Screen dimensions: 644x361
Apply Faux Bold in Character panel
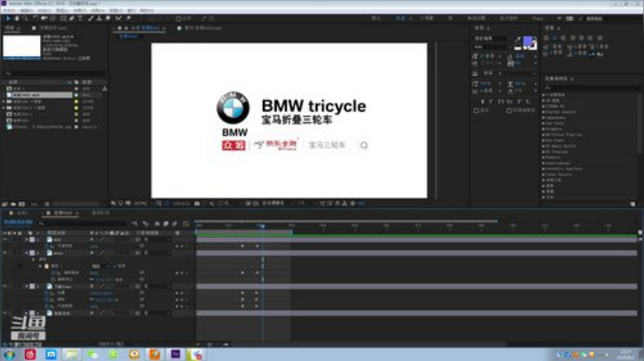[483, 101]
